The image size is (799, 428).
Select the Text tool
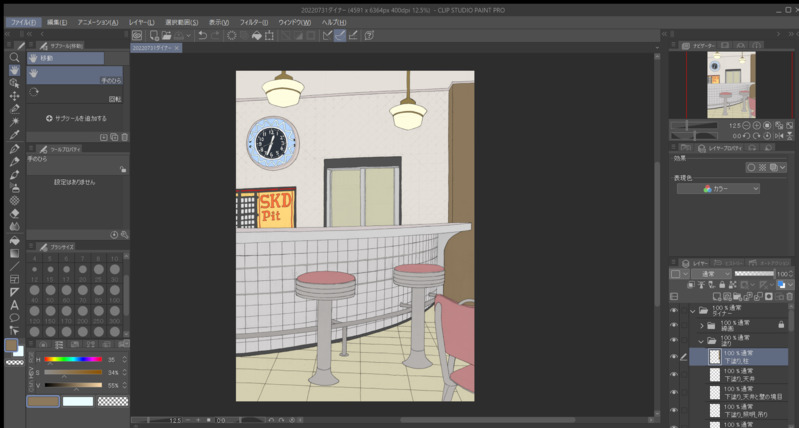tap(14, 305)
